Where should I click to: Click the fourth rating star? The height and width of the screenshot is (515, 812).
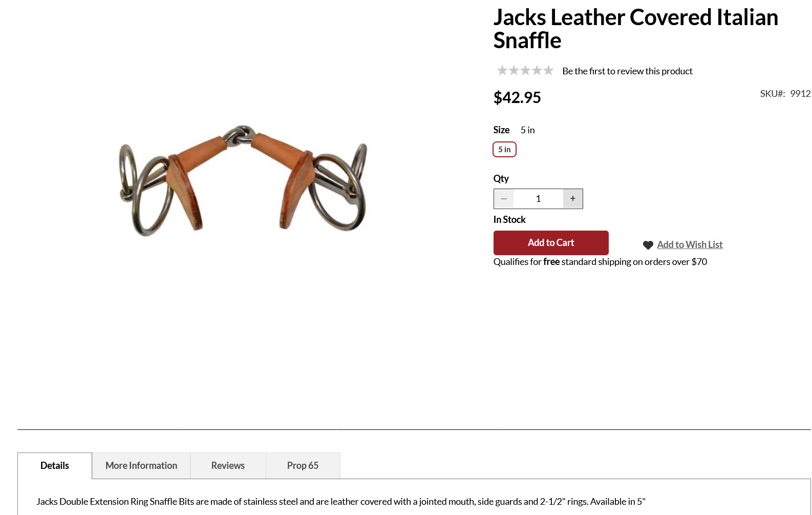[537, 70]
